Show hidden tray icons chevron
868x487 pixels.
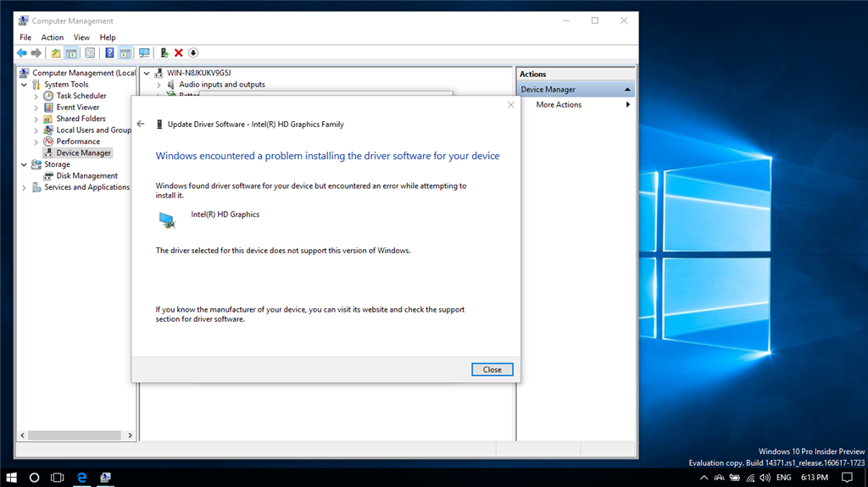coord(704,478)
